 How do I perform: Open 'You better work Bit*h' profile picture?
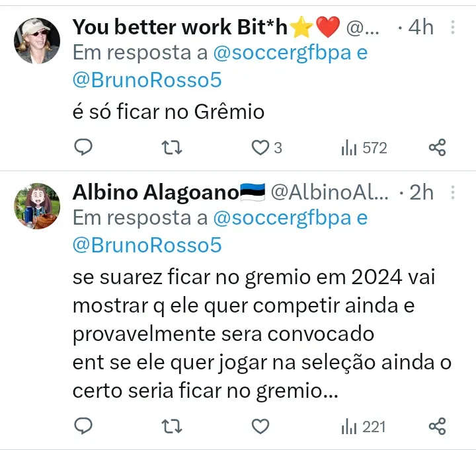click(x=37, y=41)
